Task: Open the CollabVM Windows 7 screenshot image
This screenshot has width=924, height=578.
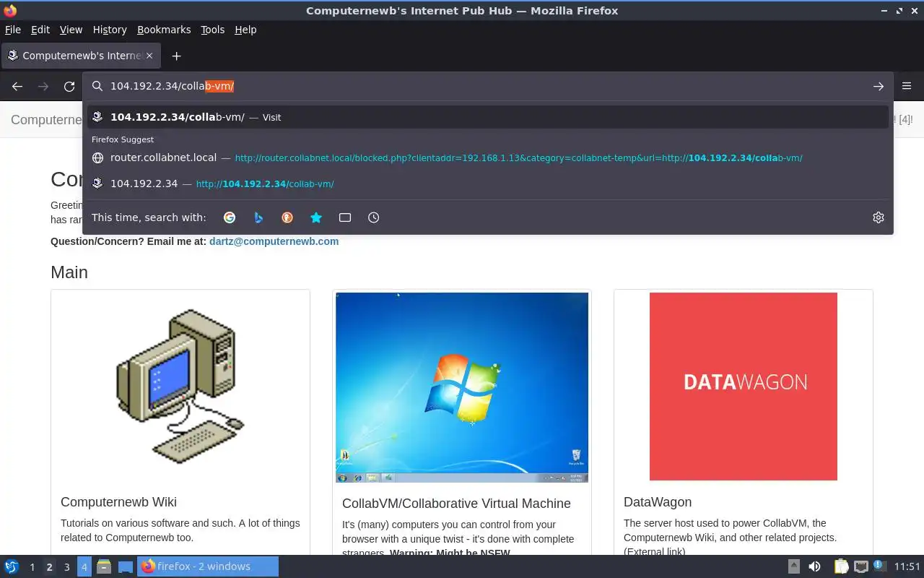Action: point(462,387)
